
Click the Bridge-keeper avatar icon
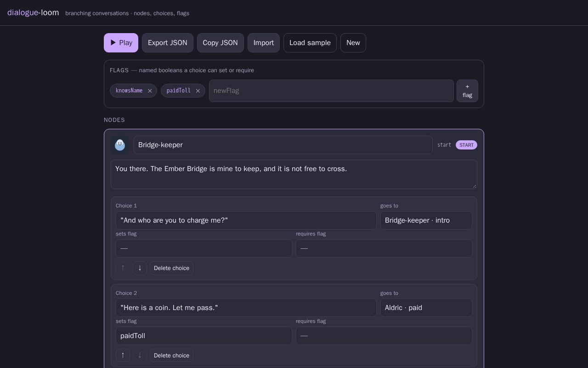tap(120, 145)
